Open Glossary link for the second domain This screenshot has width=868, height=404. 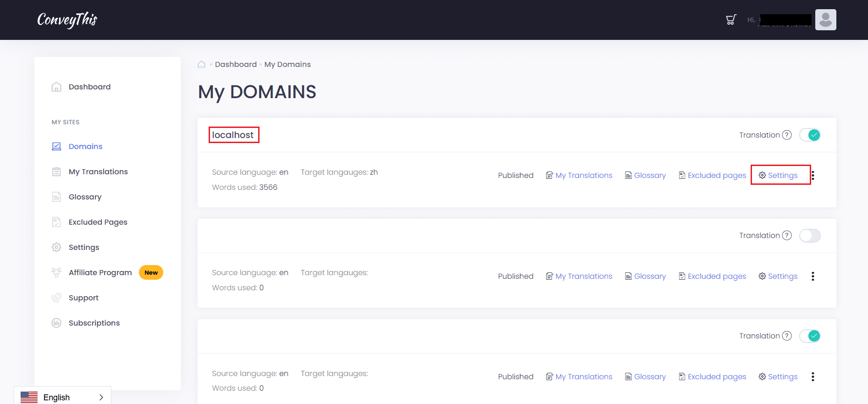pyautogui.click(x=646, y=276)
